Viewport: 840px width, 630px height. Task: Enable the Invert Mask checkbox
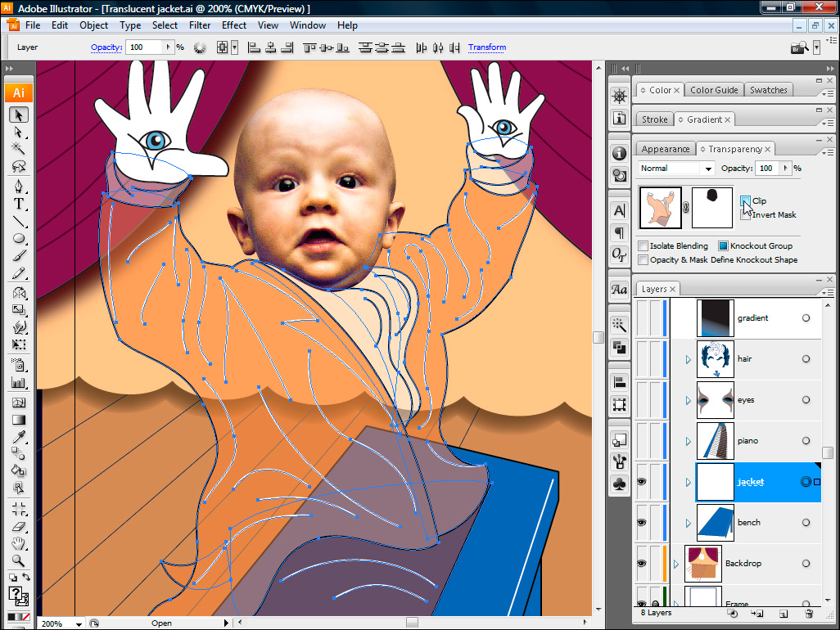[x=745, y=214]
